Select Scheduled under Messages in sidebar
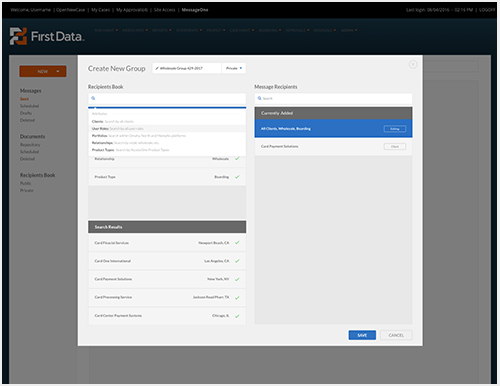 [29, 106]
